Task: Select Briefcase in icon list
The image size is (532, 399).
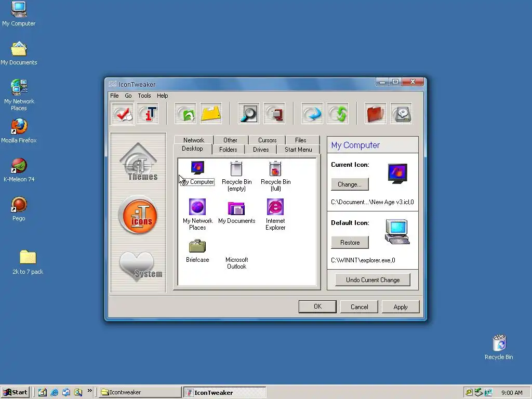Action: (197, 251)
